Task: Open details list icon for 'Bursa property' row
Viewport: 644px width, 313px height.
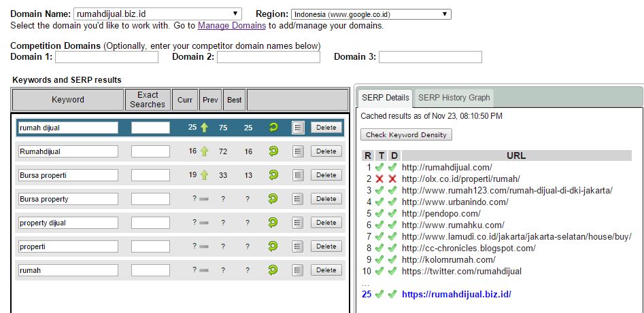Action: point(298,199)
